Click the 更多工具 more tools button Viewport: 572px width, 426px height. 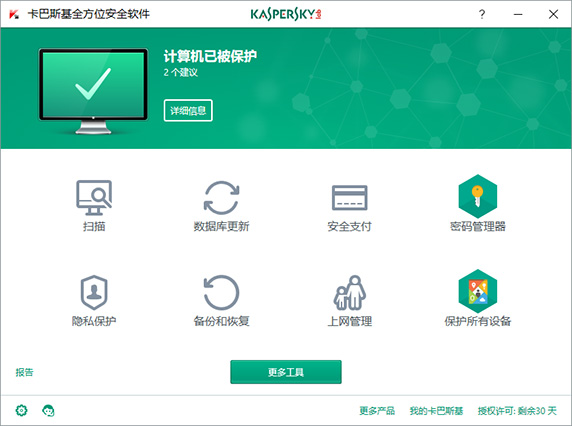point(286,372)
